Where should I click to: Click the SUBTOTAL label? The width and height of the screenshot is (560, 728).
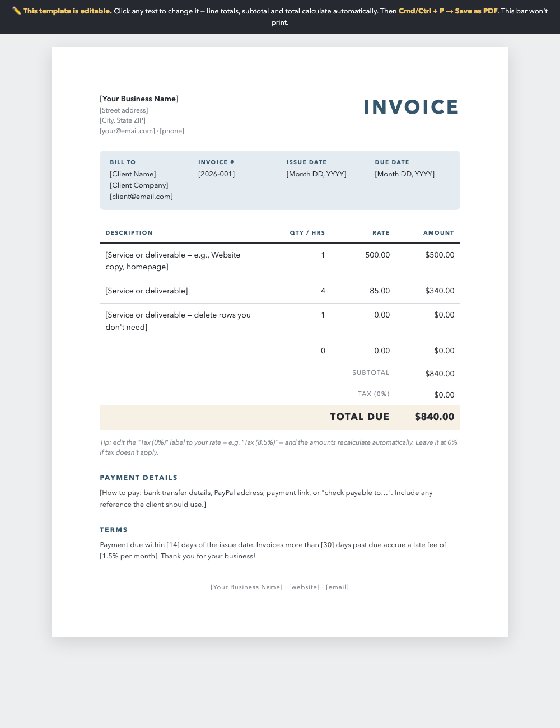(371, 372)
